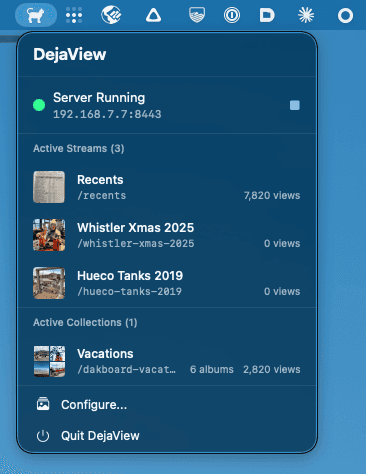Click the ring circle menu bar icon
Screen dimensions: 366x474
pyautogui.click(x=345, y=16)
